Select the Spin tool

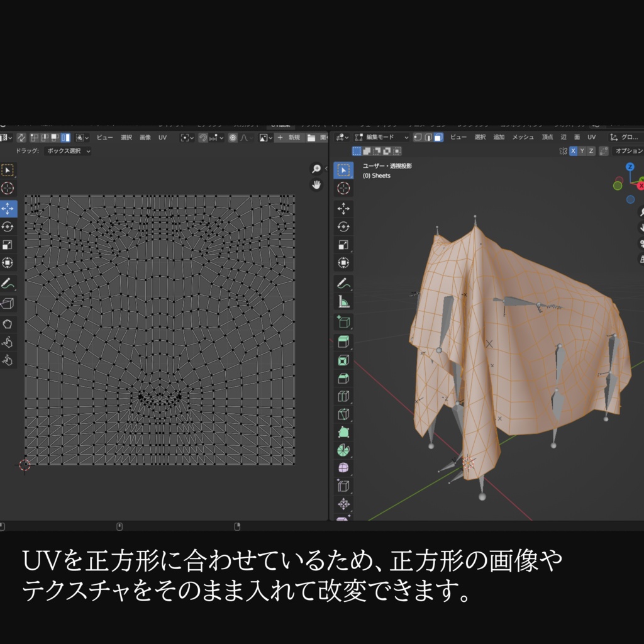[x=343, y=450]
